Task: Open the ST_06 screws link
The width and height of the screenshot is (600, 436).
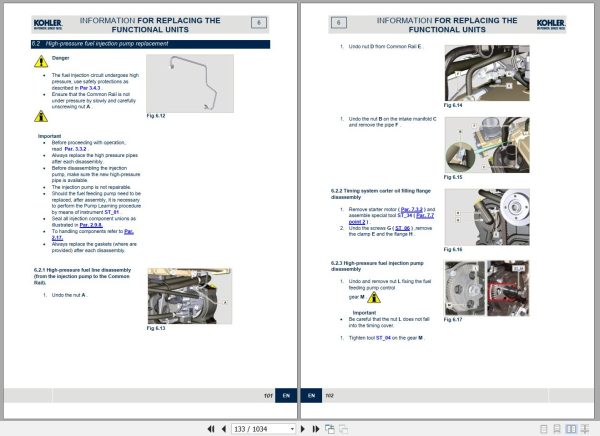Action: click(x=403, y=228)
